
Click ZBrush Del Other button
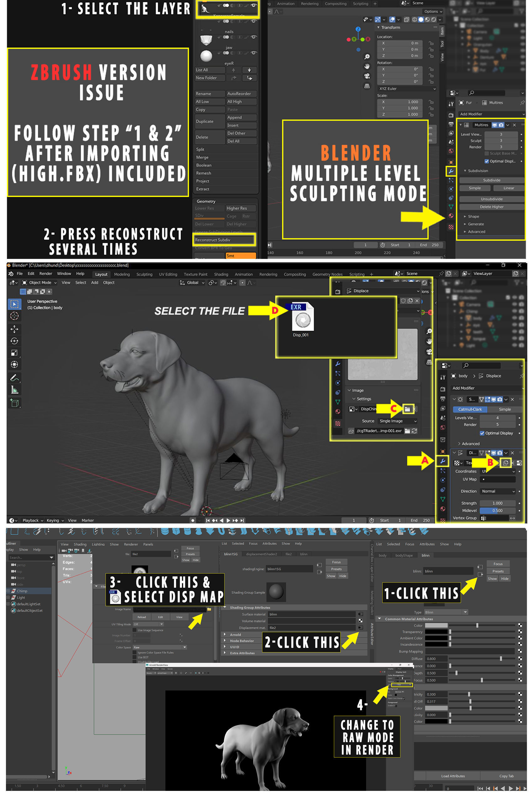point(241,133)
